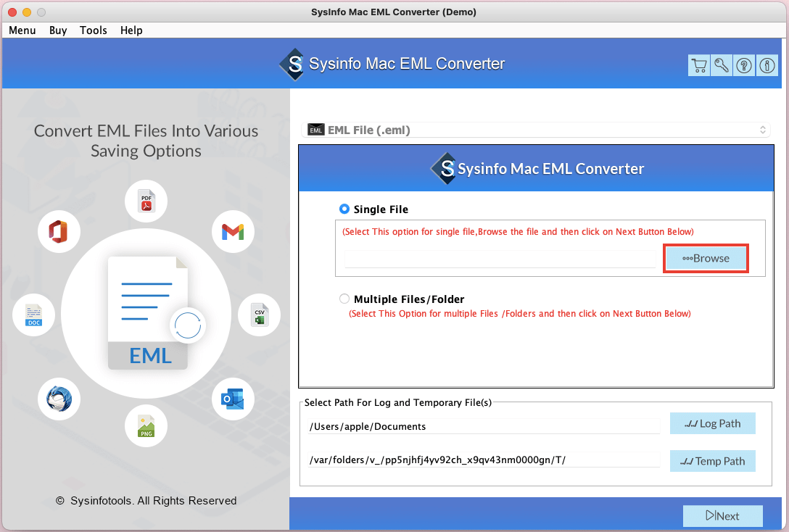Click the Next button
Viewport: 789px width, 532px height.
pos(722,516)
